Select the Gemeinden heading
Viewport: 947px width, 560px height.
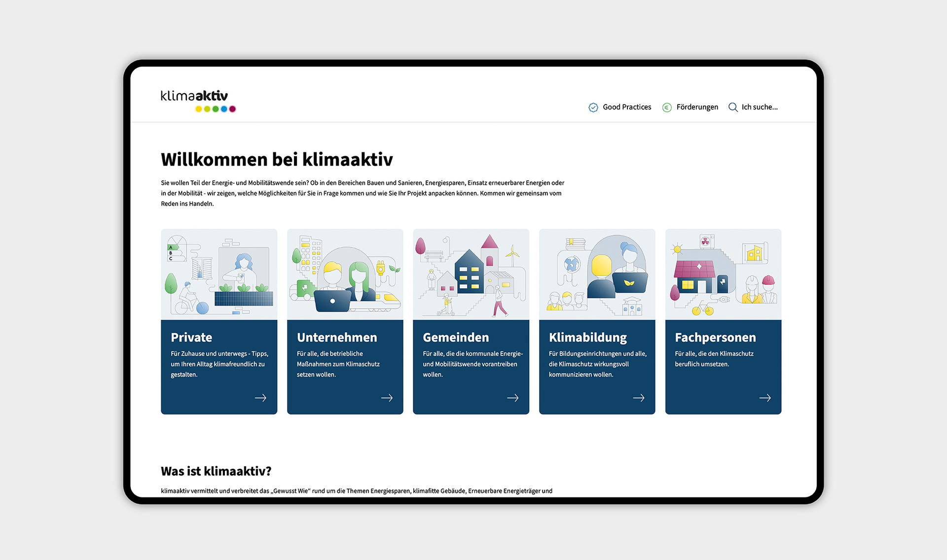tap(456, 338)
